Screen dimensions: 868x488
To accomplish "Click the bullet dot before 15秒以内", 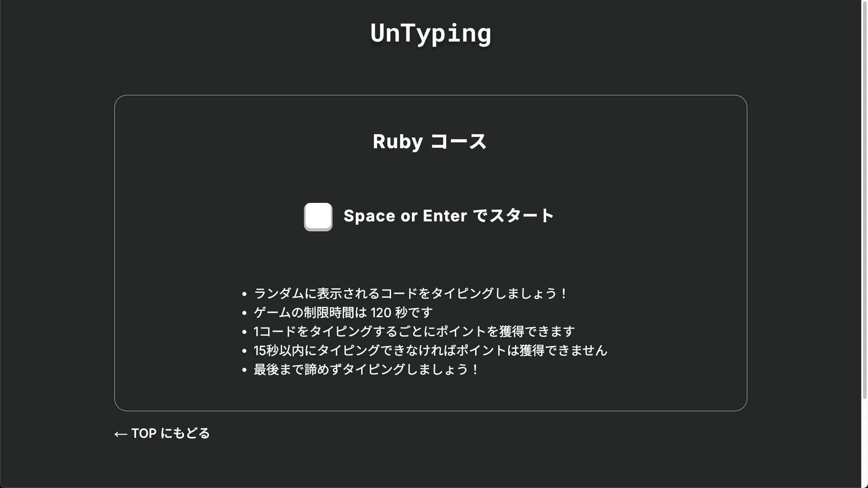I will [245, 351].
